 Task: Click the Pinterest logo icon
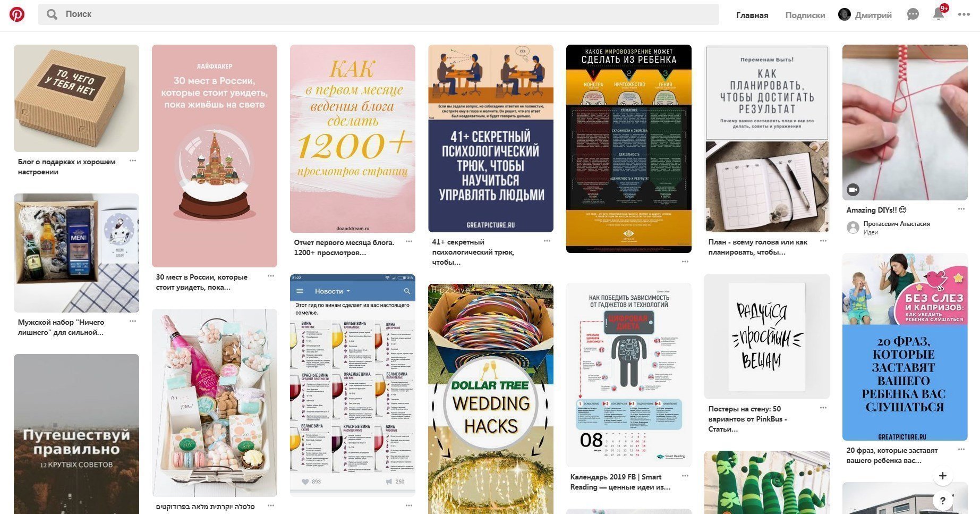[17, 14]
